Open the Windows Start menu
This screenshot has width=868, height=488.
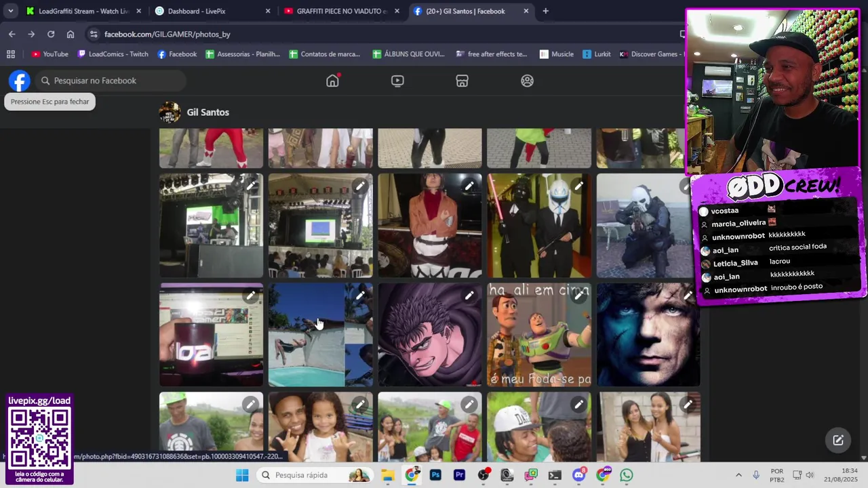[x=242, y=475]
